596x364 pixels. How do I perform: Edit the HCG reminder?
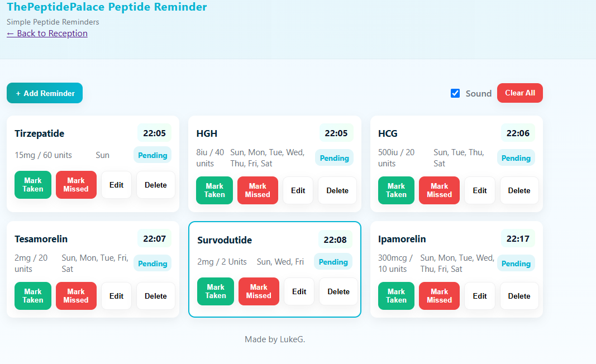(x=480, y=190)
